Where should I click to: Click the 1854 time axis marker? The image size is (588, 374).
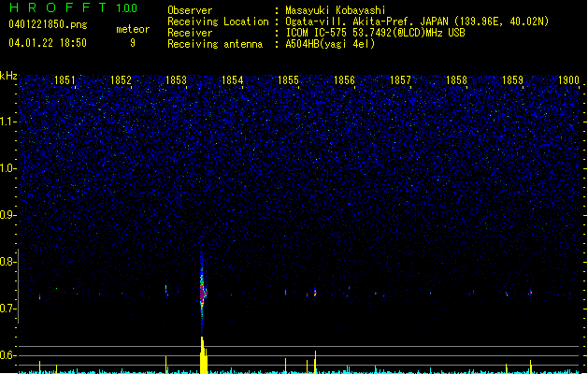click(232, 80)
